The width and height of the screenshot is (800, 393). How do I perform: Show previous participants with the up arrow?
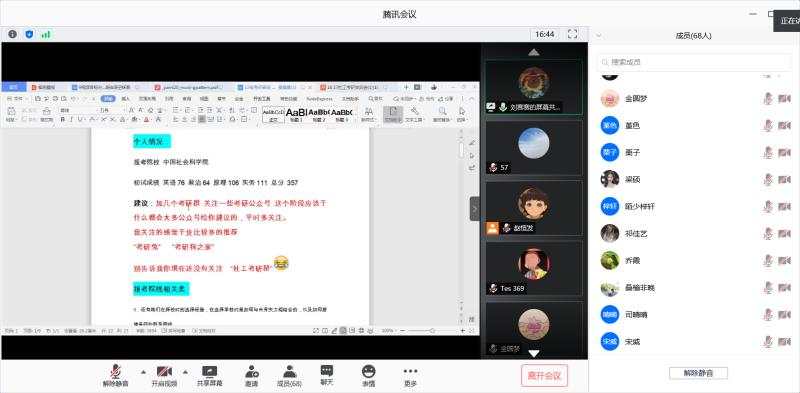[x=534, y=52]
